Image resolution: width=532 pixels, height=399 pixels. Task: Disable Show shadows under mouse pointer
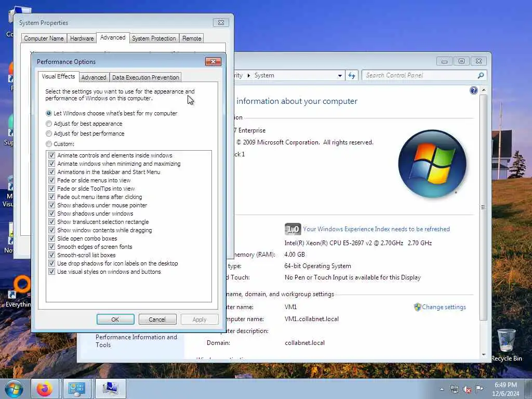[x=51, y=205]
